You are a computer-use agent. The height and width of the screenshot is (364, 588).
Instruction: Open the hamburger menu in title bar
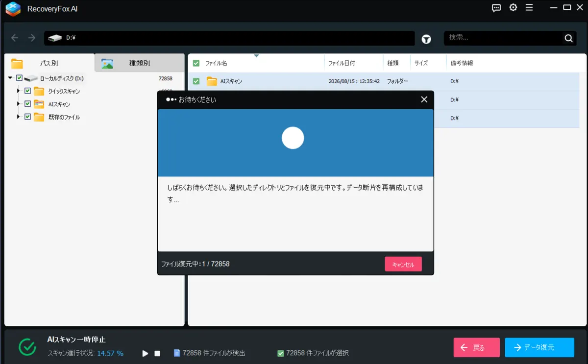tap(529, 7)
